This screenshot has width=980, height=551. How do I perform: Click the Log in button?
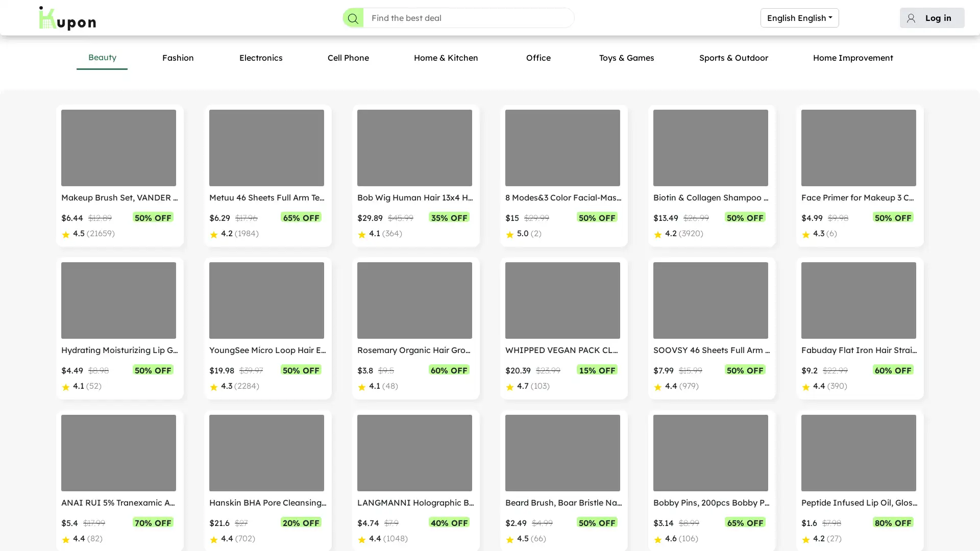[x=932, y=18]
